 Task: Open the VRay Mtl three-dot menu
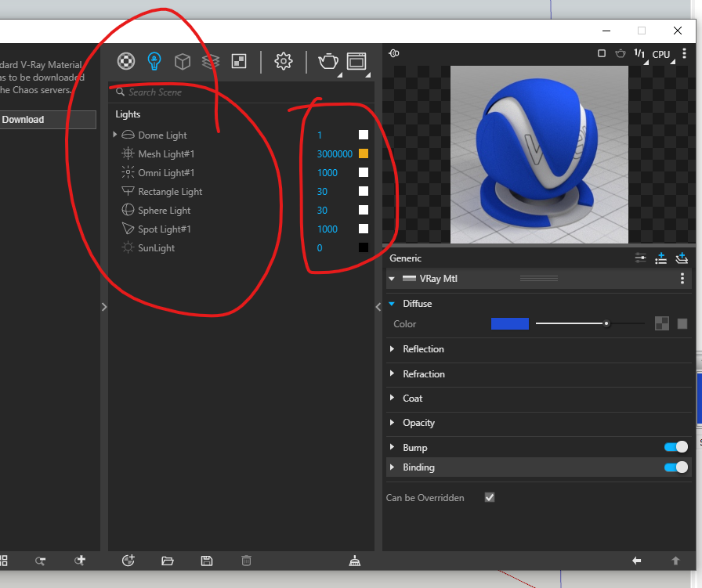tap(682, 278)
